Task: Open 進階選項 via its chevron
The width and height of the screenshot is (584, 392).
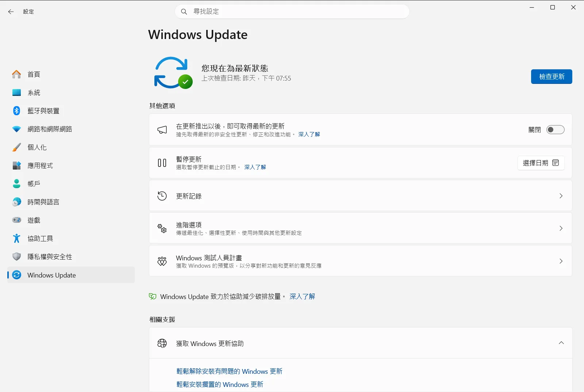Action: pyautogui.click(x=561, y=228)
